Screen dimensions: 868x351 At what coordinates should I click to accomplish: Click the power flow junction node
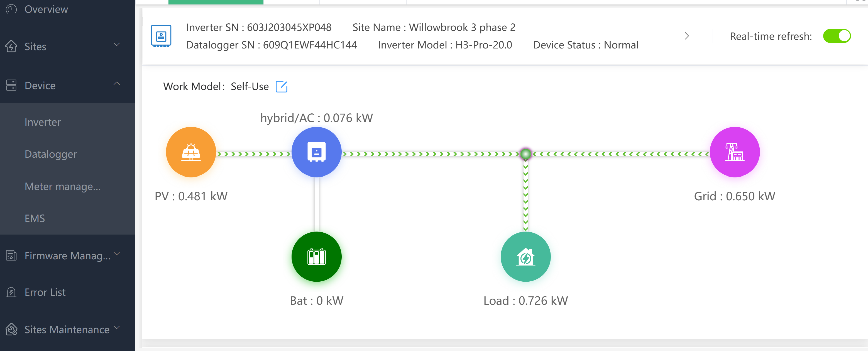click(x=525, y=154)
